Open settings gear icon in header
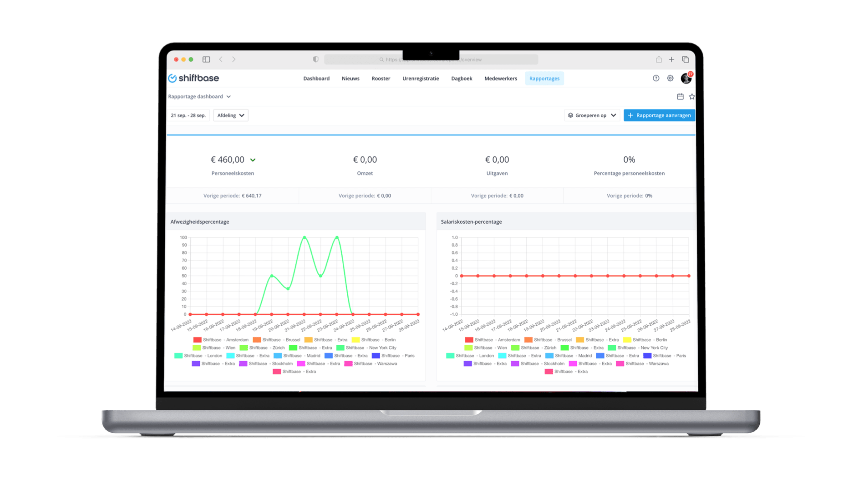 click(x=670, y=78)
